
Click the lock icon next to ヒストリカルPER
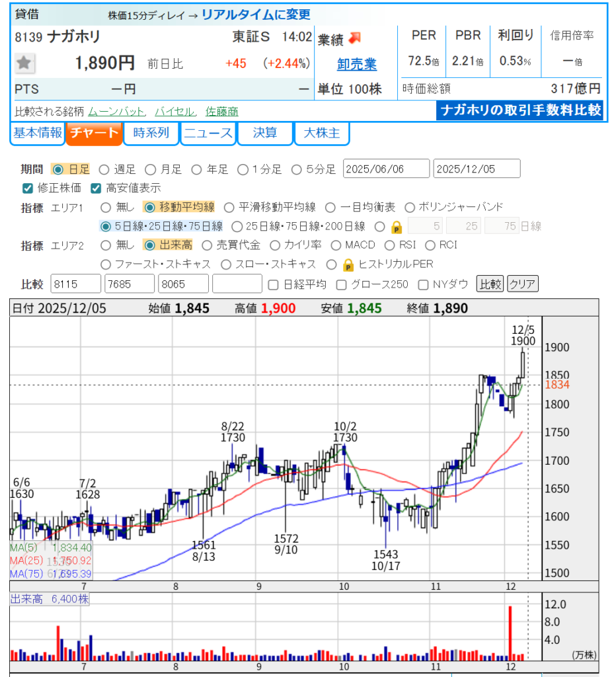[349, 264]
